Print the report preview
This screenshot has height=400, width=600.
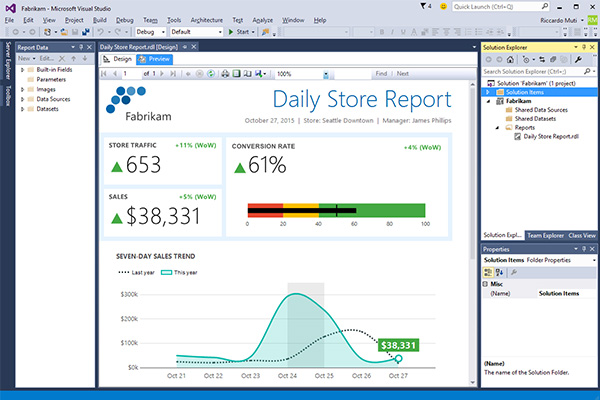tap(225, 73)
